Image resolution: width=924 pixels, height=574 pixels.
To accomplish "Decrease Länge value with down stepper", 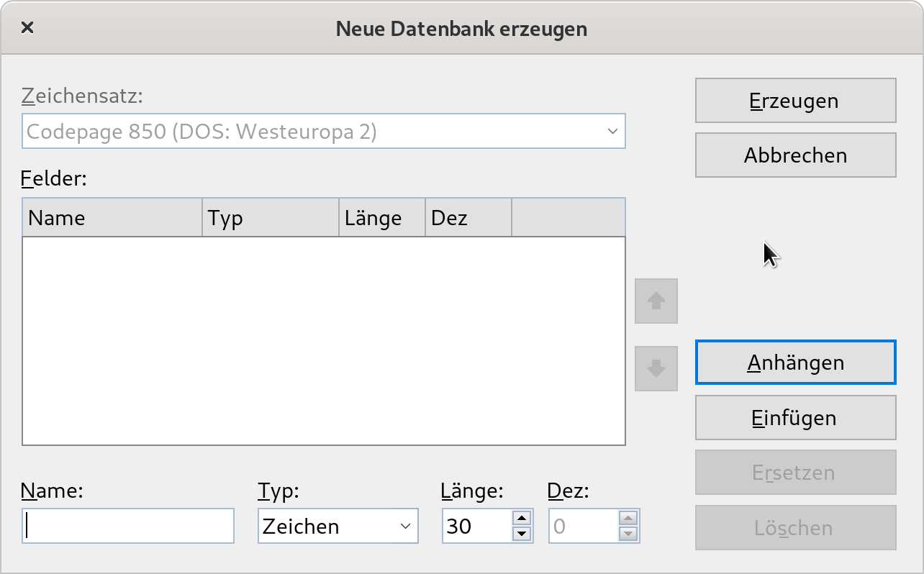I will pyautogui.click(x=522, y=534).
